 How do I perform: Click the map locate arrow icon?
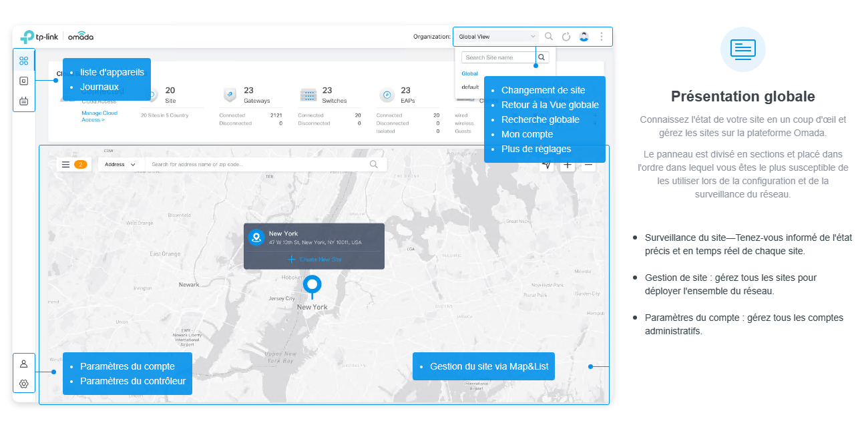[x=546, y=163]
